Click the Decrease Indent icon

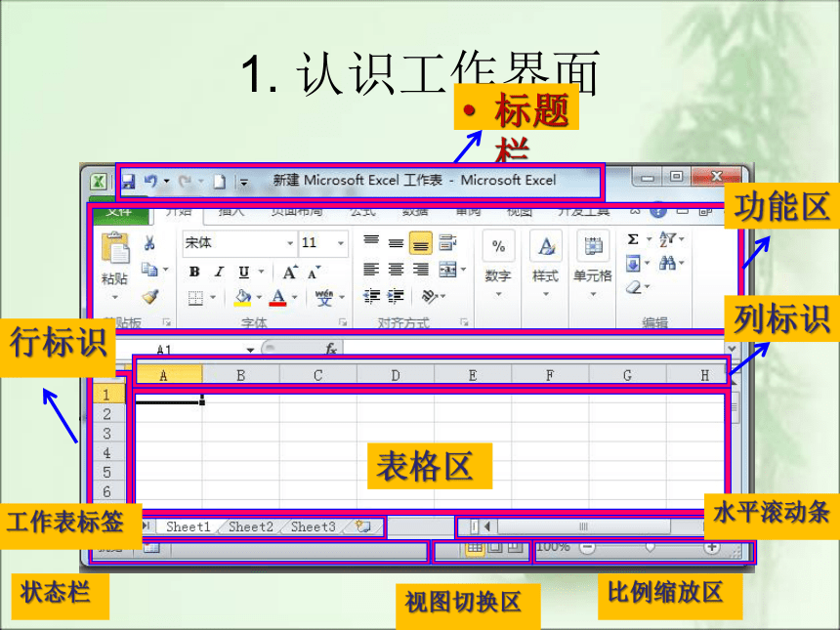[x=371, y=296]
